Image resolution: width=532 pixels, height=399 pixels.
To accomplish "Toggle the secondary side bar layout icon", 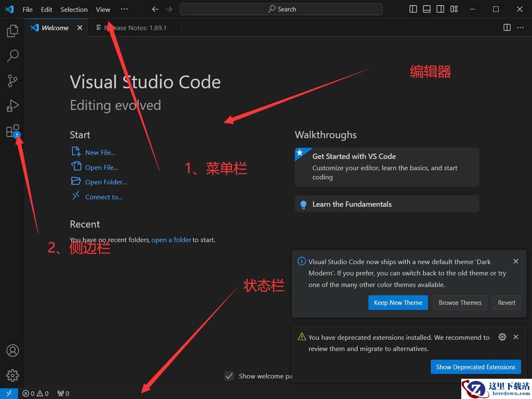I will [x=440, y=9].
